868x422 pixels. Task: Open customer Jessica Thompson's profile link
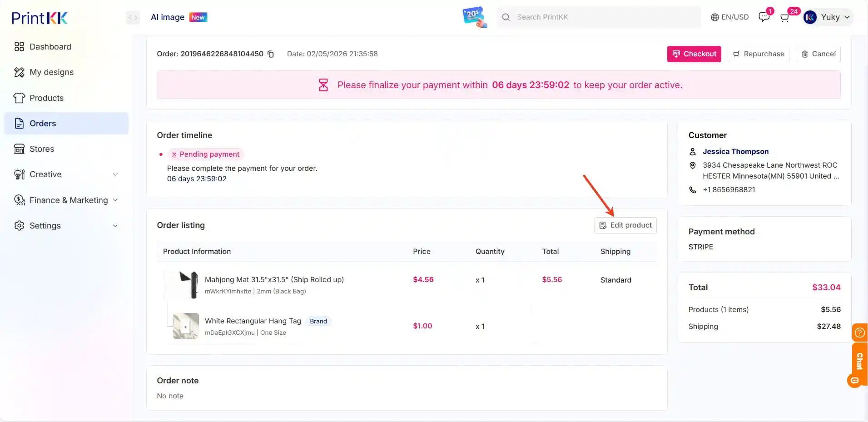[x=735, y=151]
